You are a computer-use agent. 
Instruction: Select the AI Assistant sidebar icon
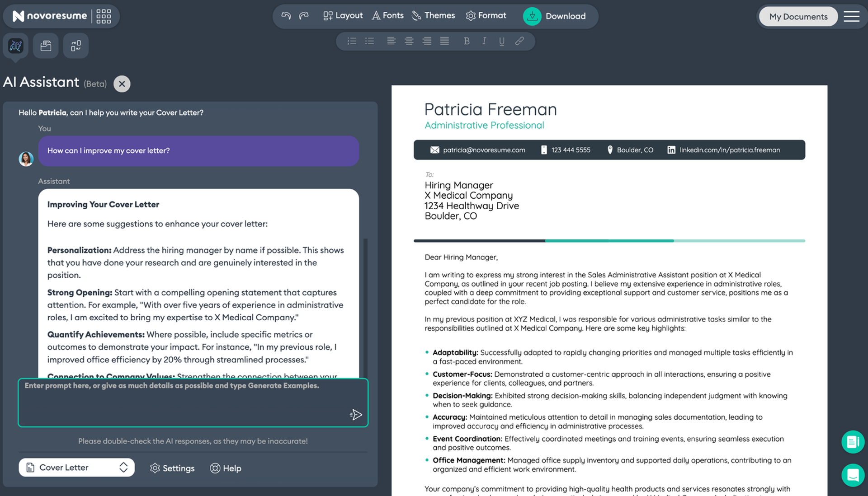pos(16,46)
